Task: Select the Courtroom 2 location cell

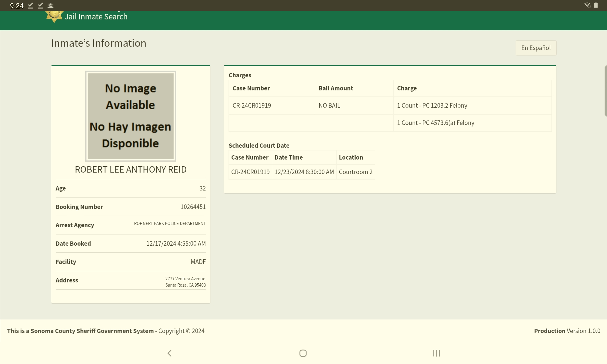Action: coord(356,172)
